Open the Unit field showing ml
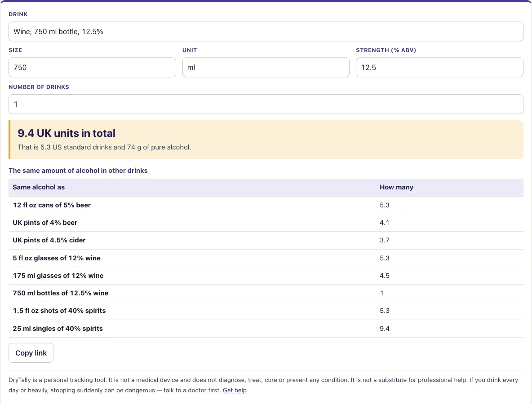532x404 pixels. point(266,67)
